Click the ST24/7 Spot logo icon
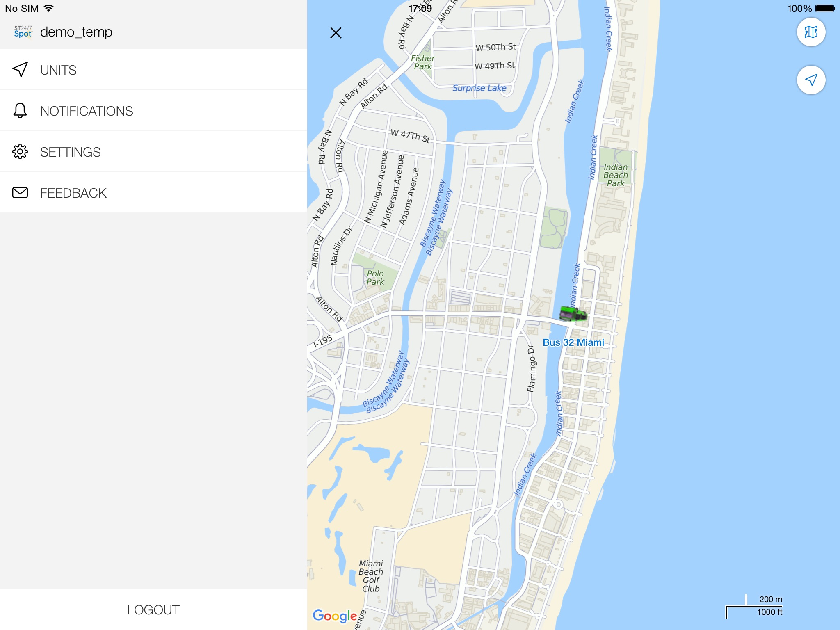This screenshot has width=840, height=630. (x=23, y=32)
